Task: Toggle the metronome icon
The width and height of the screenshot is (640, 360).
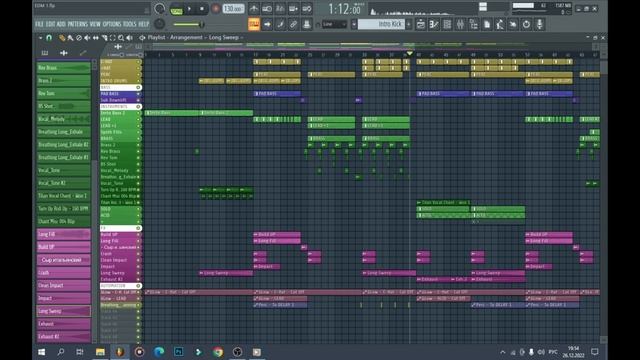Action: [x=254, y=9]
